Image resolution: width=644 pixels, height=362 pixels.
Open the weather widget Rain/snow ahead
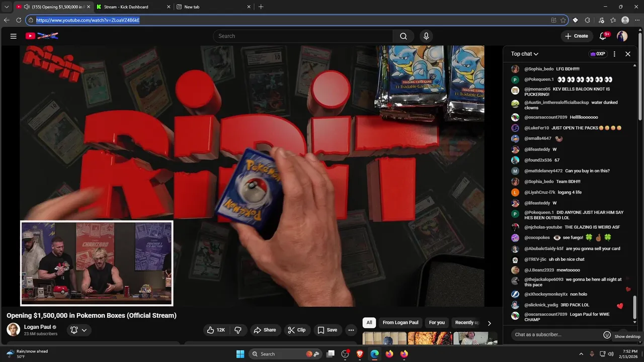[28, 354]
